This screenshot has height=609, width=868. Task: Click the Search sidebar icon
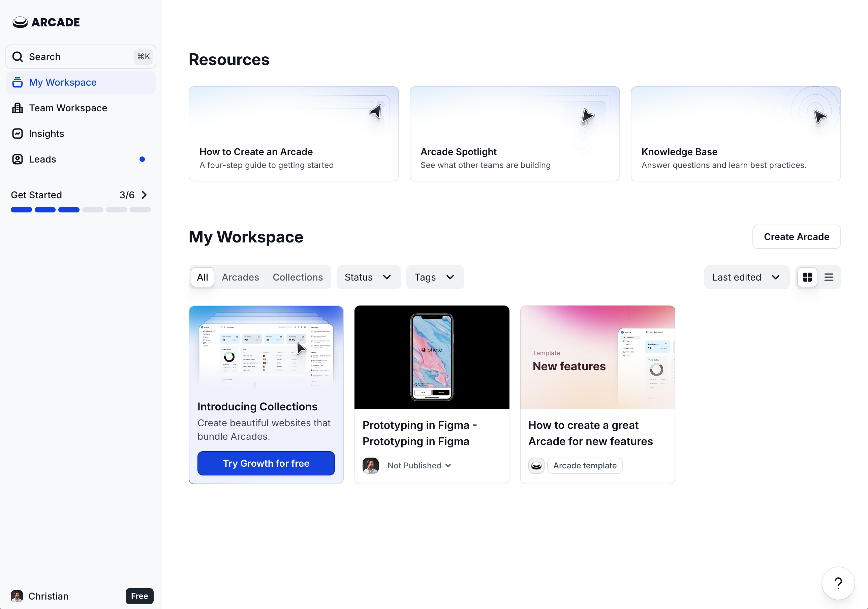18,56
